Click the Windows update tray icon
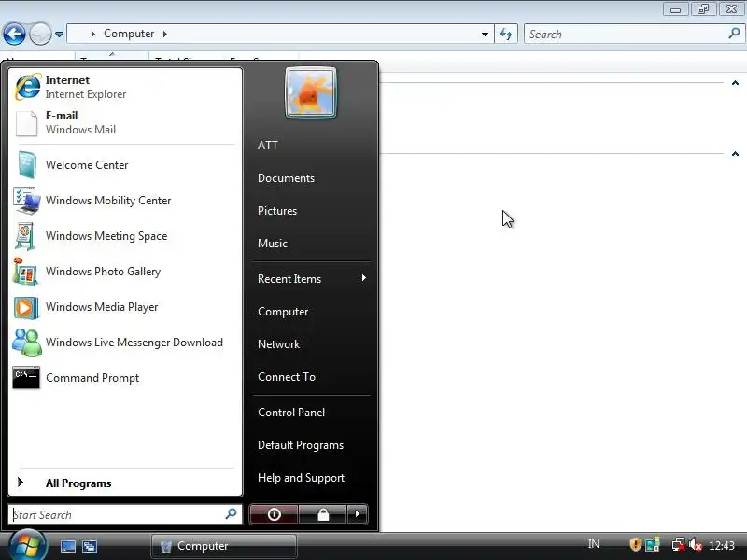The image size is (747, 560). [653, 544]
